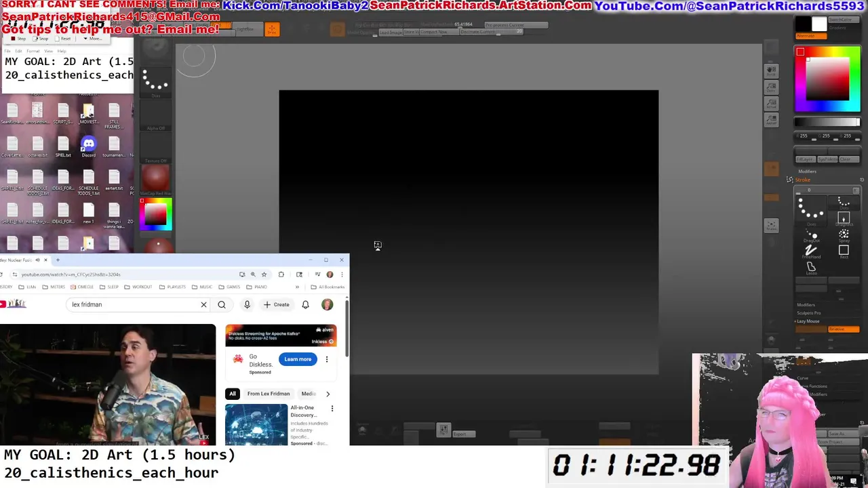Open the Dots stroke picker on left shelf
Screen dimensions: 868x488
click(155, 83)
